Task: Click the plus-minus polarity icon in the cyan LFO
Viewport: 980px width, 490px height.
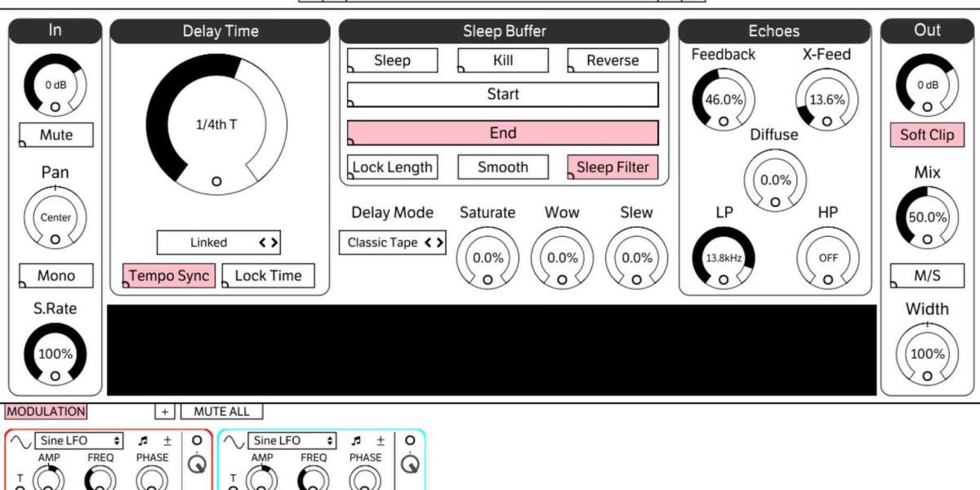Action: point(379,441)
